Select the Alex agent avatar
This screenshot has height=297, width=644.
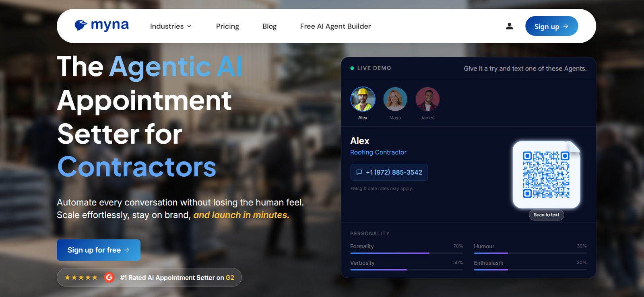click(x=363, y=99)
